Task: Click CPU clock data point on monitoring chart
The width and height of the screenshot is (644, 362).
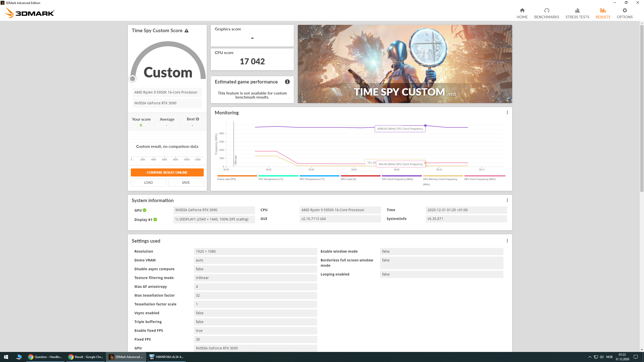Action: click(425, 125)
